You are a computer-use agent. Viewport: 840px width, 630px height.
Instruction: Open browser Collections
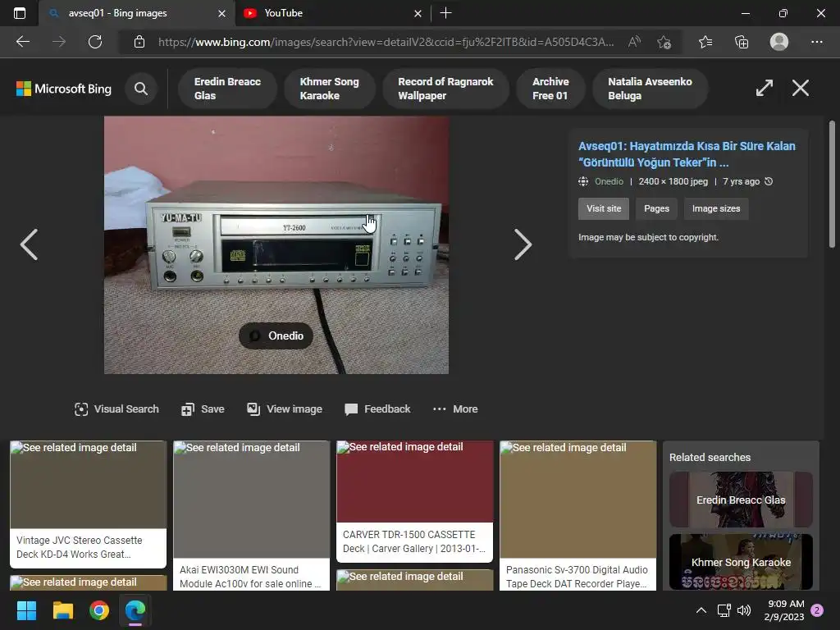pyautogui.click(x=742, y=42)
